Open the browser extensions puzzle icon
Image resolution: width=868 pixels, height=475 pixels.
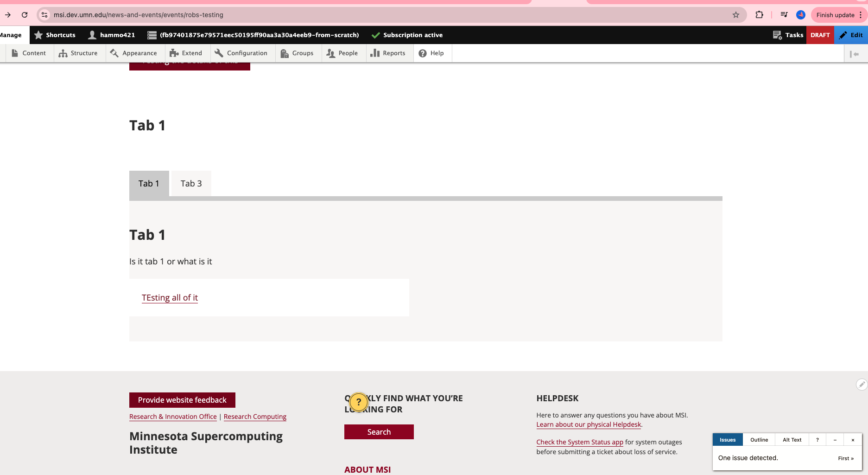pos(759,15)
